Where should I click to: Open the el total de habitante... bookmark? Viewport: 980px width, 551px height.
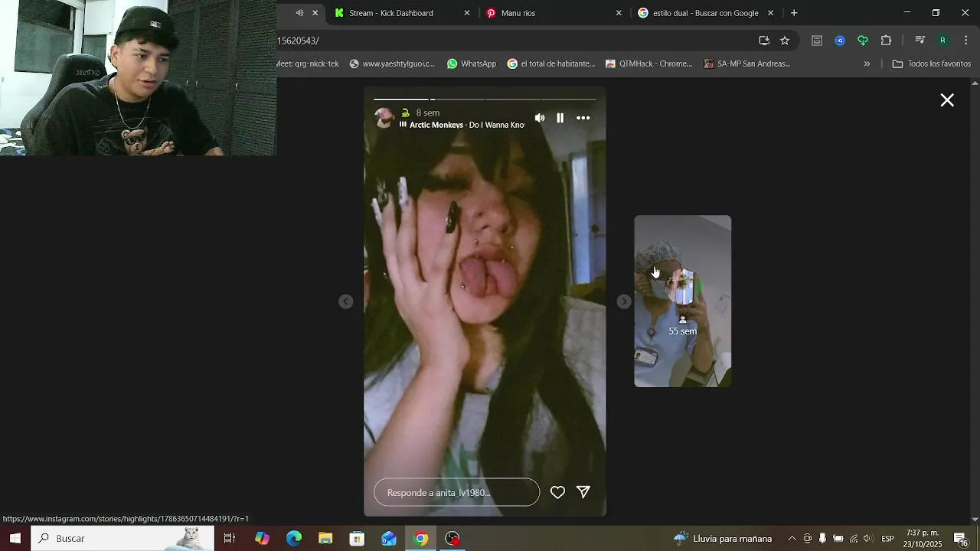point(551,64)
